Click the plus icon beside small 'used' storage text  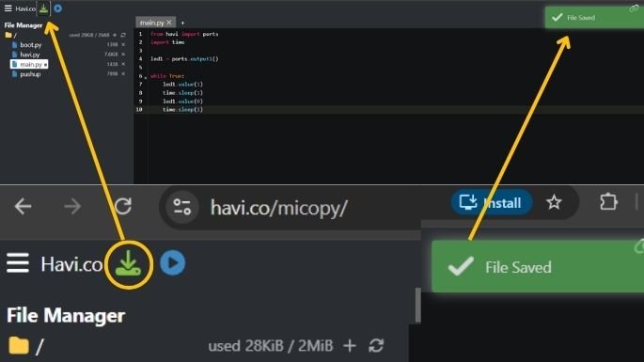tap(115, 35)
